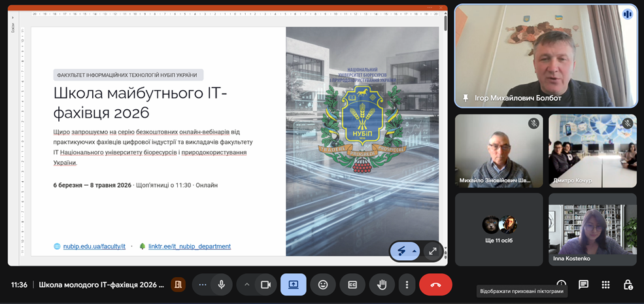Leave the call with red hang-up button

coord(435,284)
